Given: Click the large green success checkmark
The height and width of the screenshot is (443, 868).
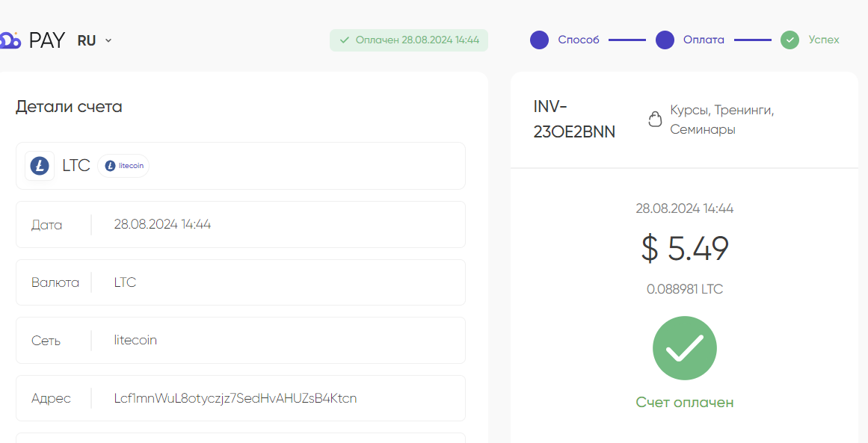Looking at the screenshot, I should 685,348.
